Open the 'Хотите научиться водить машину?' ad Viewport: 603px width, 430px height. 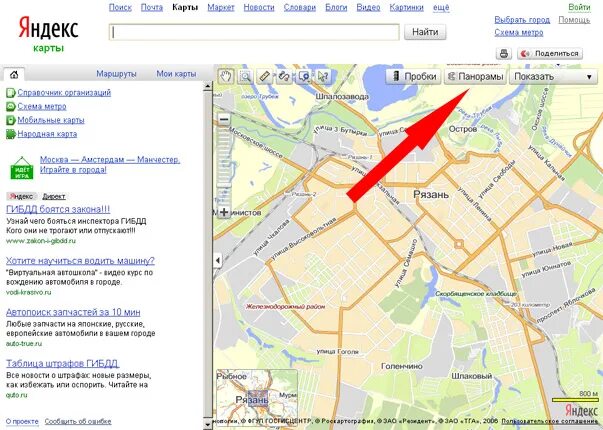[x=80, y=261]
